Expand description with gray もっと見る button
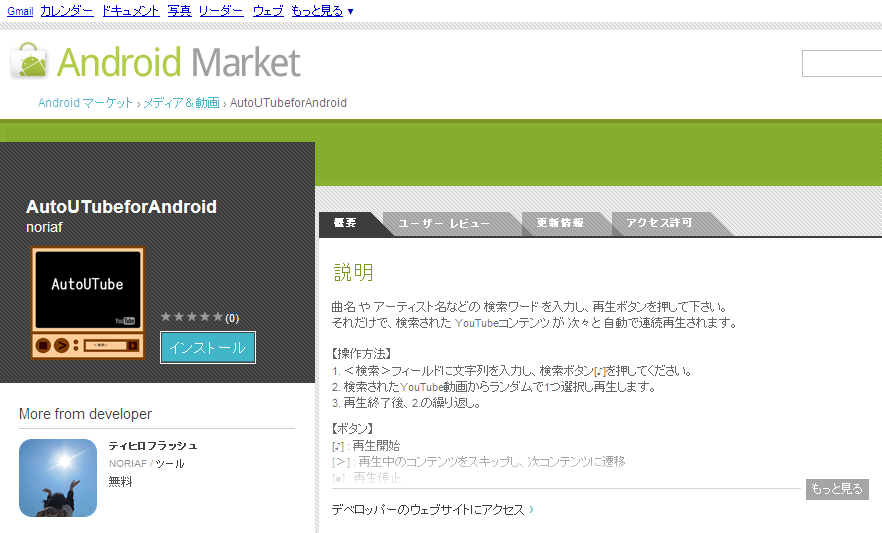Image resolution: width=882 pixels, height=533 pixels. point(837,489)
